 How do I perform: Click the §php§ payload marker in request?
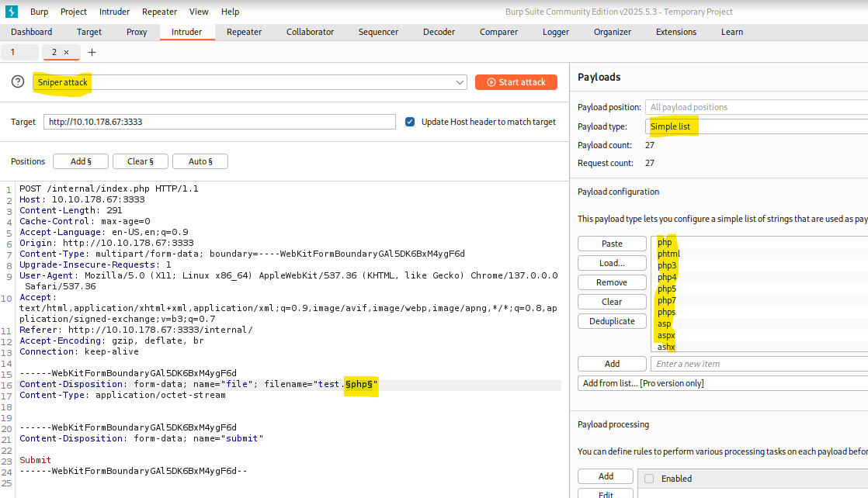[359, 384]
